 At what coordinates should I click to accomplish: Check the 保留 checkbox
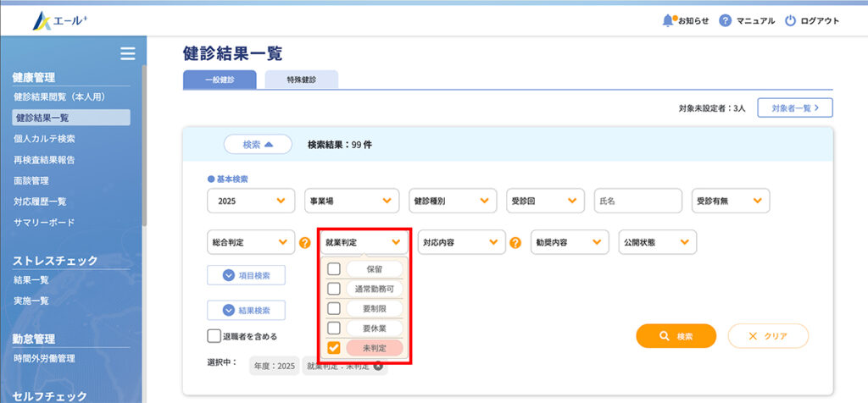point(334,268)
